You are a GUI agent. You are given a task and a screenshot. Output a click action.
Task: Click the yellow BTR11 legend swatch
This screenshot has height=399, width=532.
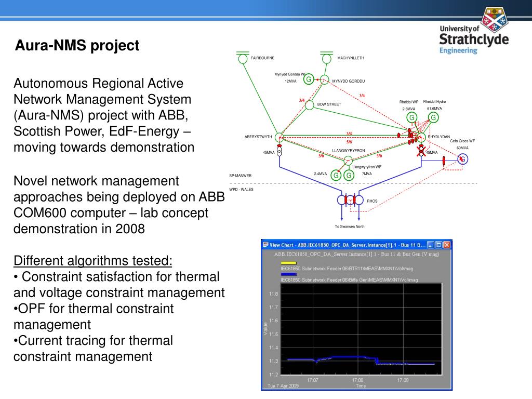click(x=288, y=263)
